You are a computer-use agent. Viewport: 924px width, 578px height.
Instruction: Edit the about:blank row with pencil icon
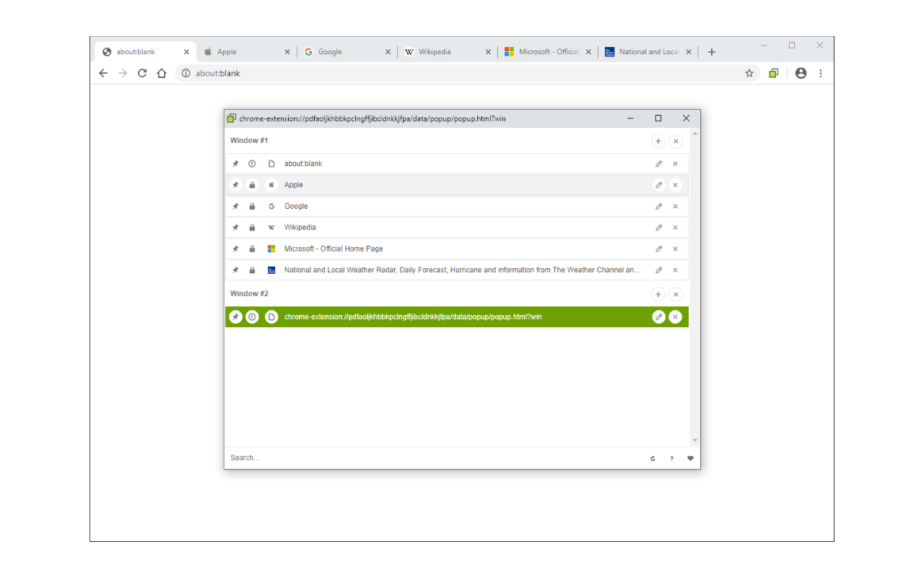(658, 164)
